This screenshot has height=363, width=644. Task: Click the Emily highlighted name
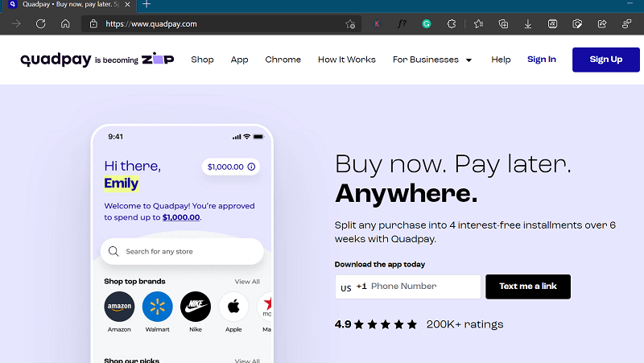(122, 184)
